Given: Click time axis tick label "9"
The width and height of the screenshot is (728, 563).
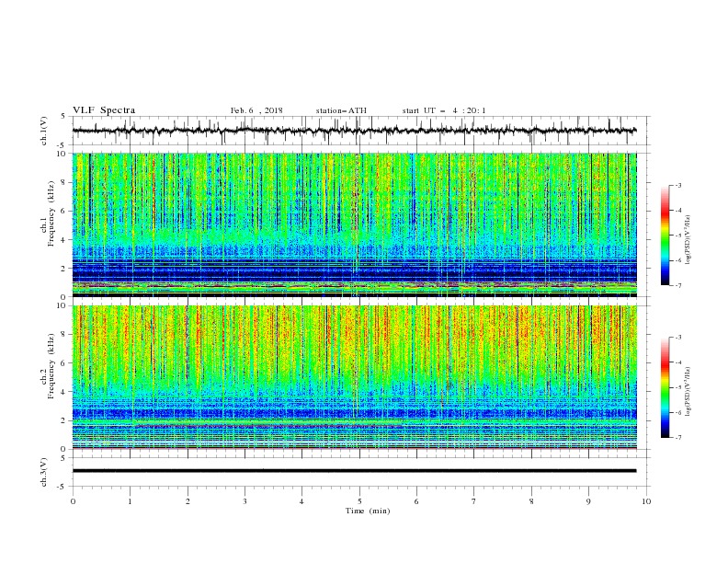Looking at the screenshot, I should click(x=588, y=501).
